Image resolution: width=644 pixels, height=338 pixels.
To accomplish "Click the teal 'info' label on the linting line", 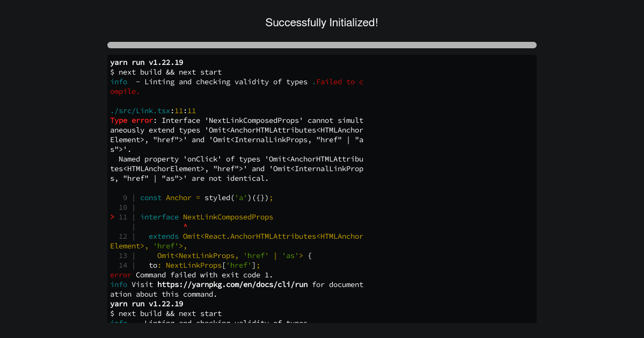I will point(118,82).
